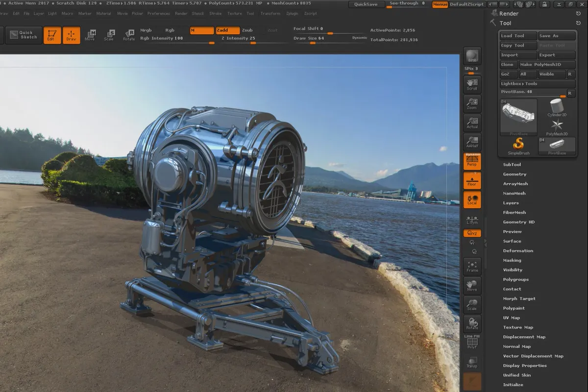This screenshot has width=588, height=392.
Task: Click the Frame mesh icon
Action: click(472, 266)
